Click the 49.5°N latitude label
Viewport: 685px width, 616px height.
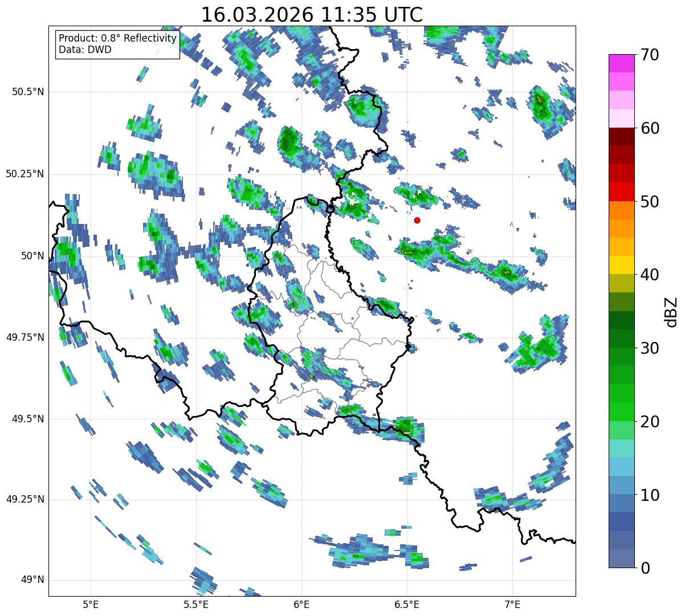click(x=27, y=419)
